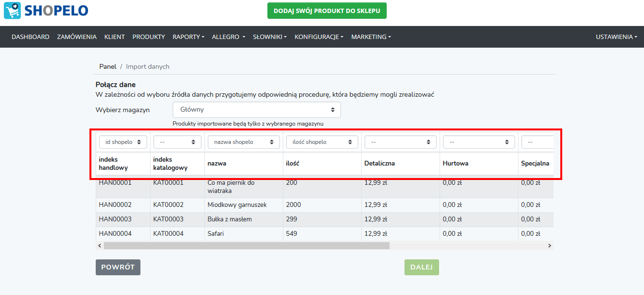644x295 pixels.
Task: Click the 'indeks katalogowy' column header
Action: [x=177, y=164]
